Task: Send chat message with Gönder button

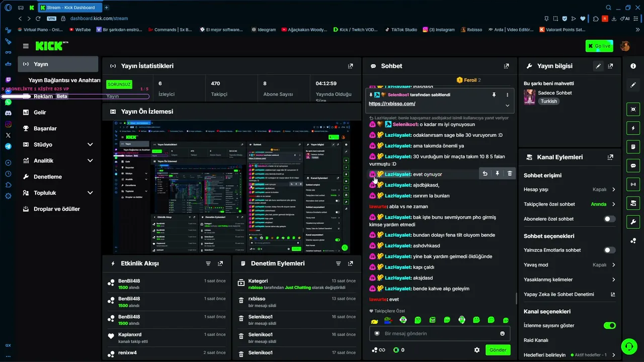Action: [498, 350]
